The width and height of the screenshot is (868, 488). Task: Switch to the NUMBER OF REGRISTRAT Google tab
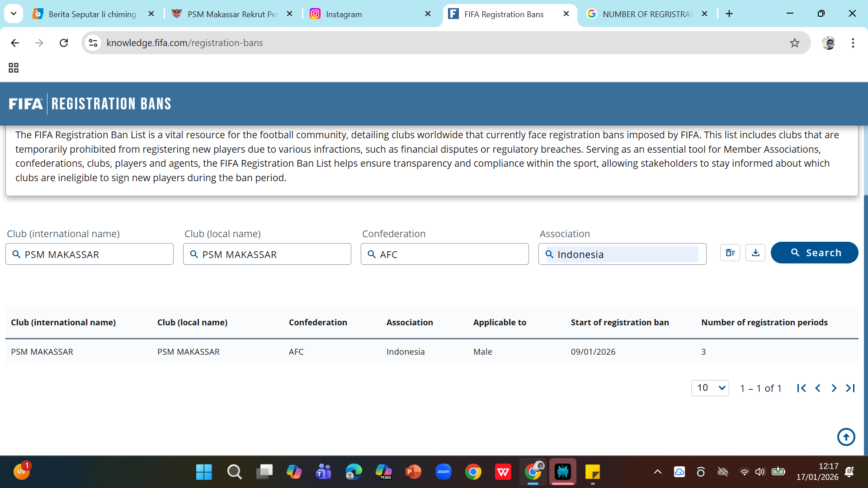(x=647, y=14)
